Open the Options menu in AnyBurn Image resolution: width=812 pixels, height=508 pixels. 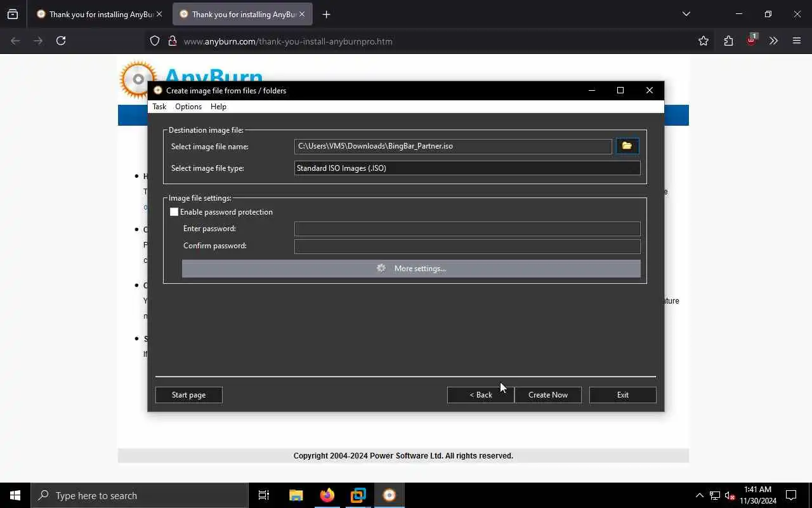(188, 107)
